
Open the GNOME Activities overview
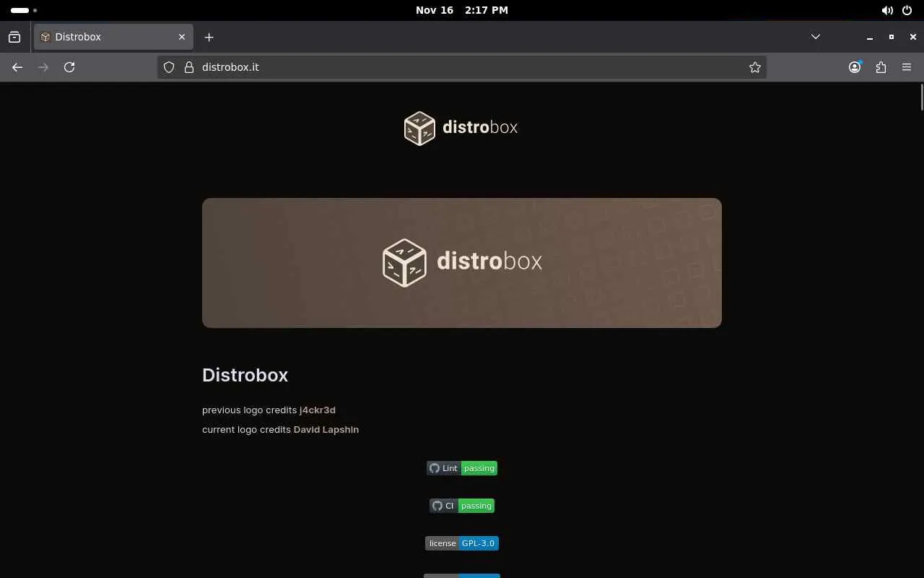(24, 10)
